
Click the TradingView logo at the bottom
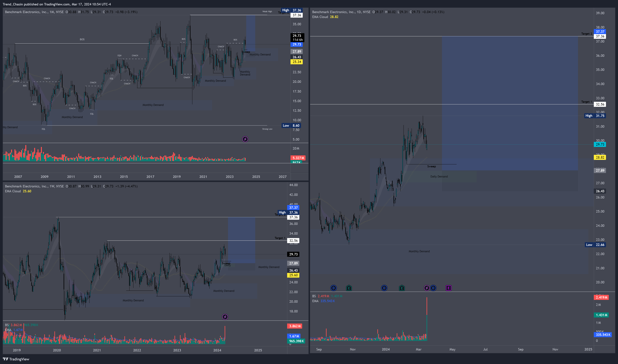(x=16, y=359)
